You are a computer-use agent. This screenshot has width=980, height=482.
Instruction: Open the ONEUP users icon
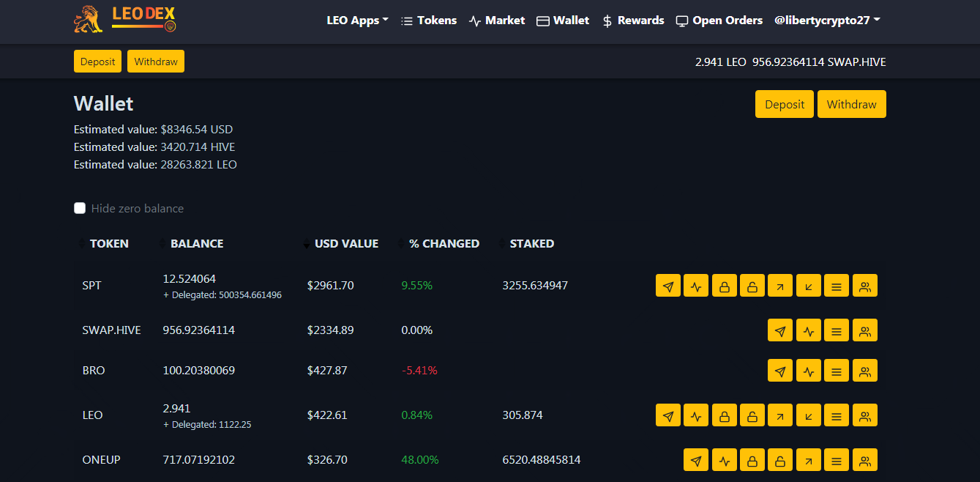(865, 460)
